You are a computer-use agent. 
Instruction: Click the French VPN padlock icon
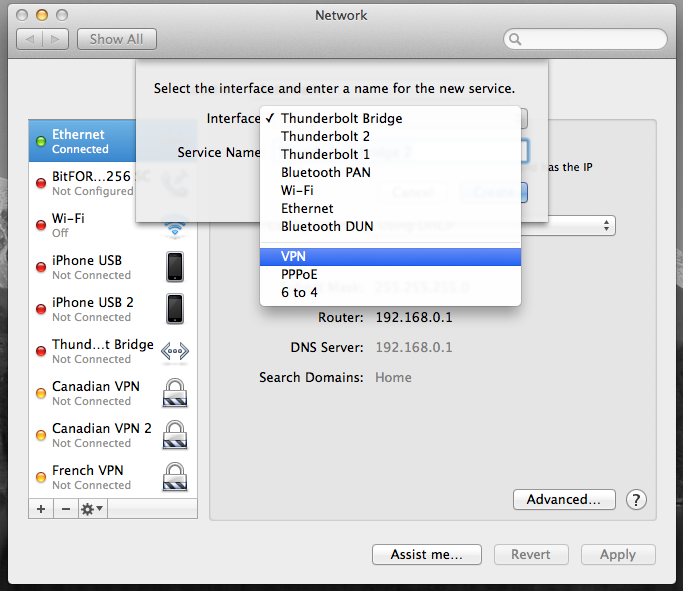pos(175,477)
